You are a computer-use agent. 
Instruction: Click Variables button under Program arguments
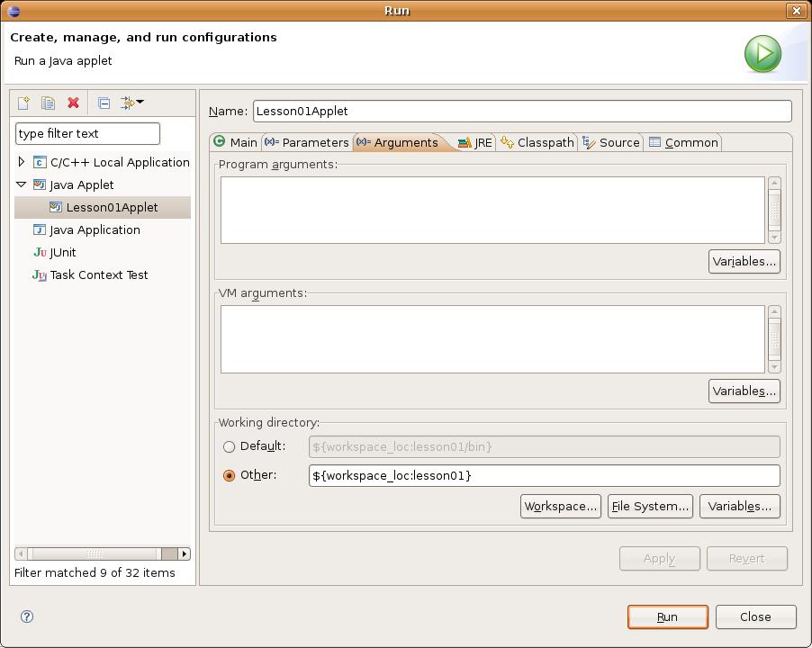(x=744, y=261)
